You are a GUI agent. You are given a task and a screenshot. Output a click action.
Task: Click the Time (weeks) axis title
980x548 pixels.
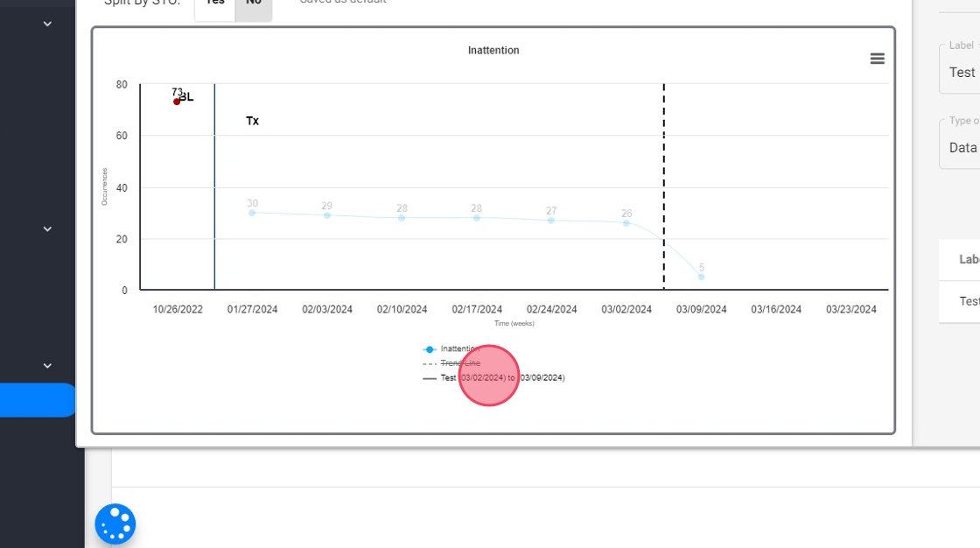coord(514,323)
